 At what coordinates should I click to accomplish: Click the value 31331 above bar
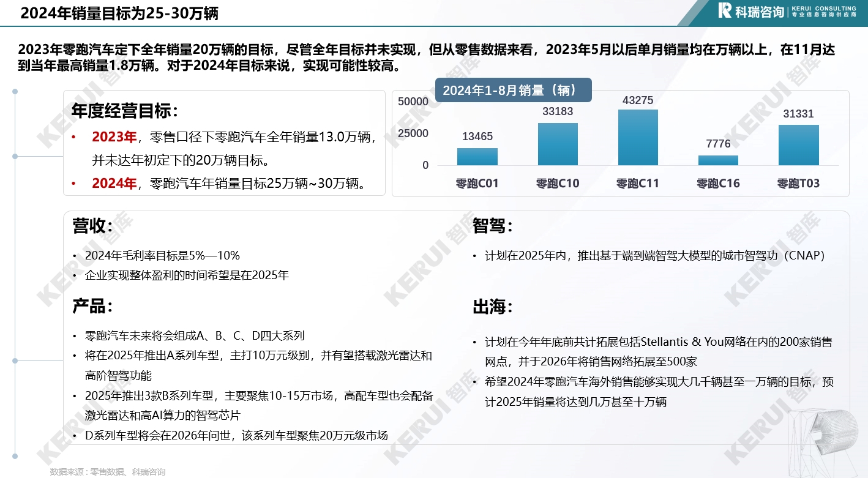(x=798, y=114)
